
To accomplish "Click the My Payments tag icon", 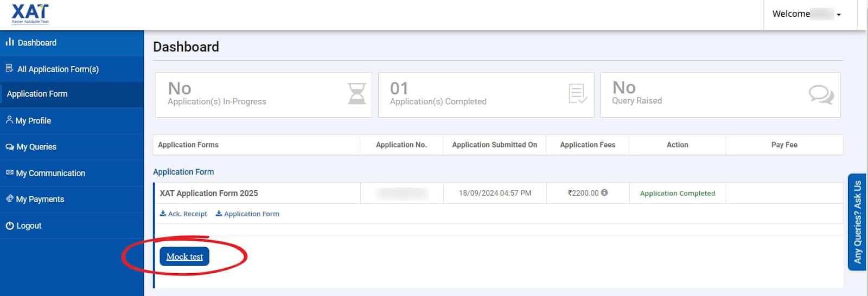I will point(9,198).
